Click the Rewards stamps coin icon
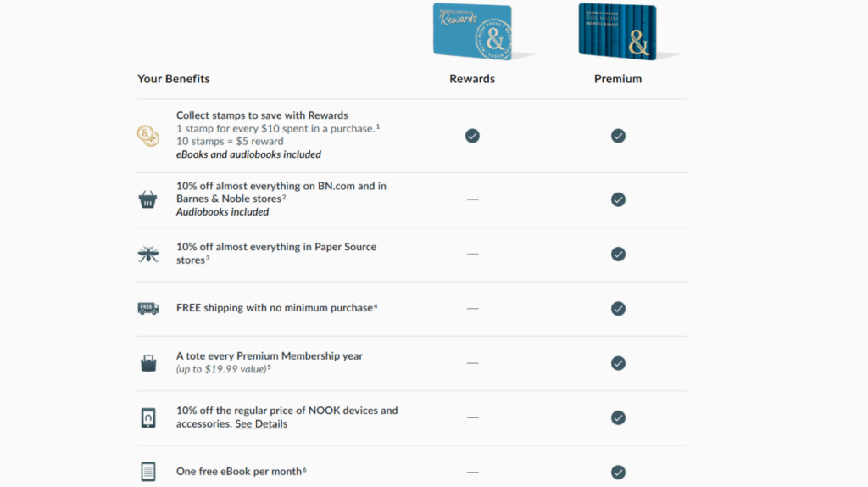This screenshot has width=868, height=487. coord(147,135)
